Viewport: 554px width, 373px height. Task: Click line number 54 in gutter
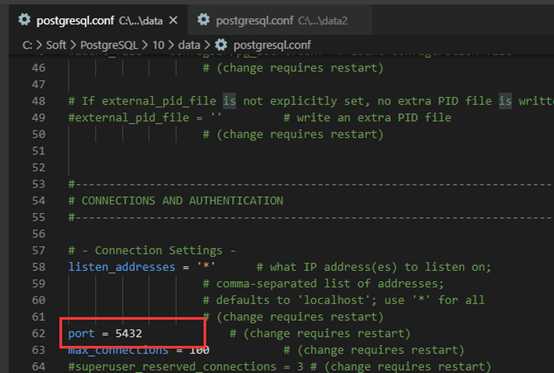tap(39, 201)
